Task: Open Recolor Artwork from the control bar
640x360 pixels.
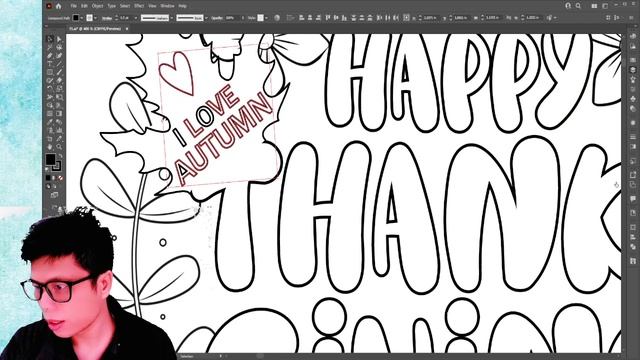Action: click(x=277, y=18)
